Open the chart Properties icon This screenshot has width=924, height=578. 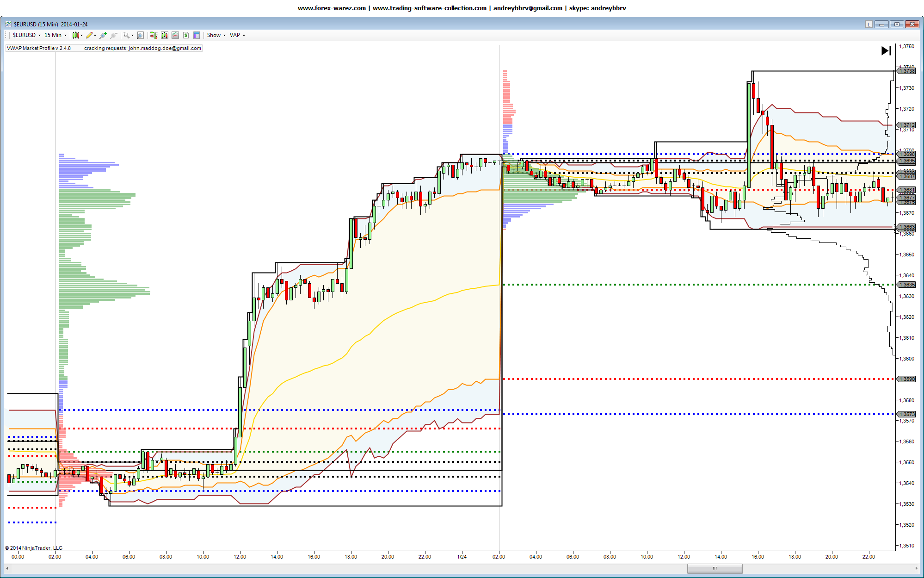tap(197, 35)
